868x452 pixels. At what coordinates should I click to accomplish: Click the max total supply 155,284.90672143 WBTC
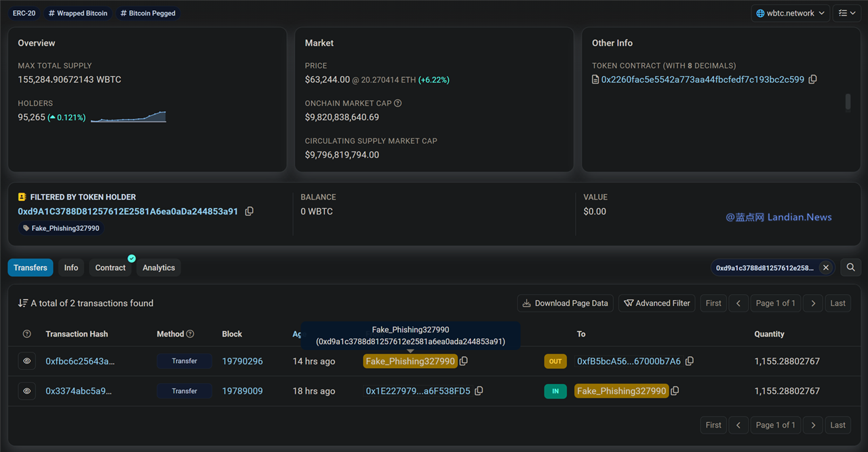tap(70, 79)
